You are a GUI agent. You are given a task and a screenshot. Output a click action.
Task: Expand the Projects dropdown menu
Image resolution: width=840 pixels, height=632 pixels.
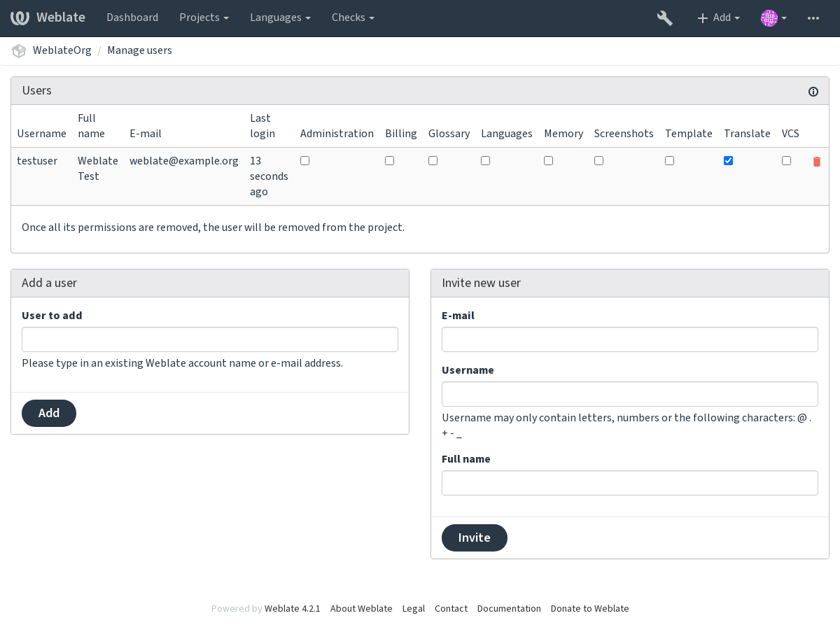pos(204,17)
